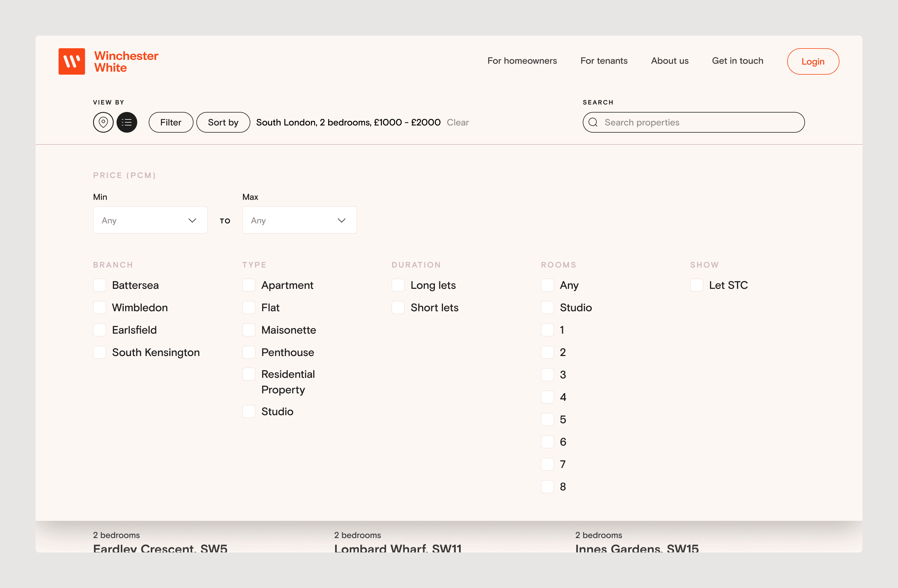Toggle the Let STC checkbox
898x588 pixels.
click(696, 285)
